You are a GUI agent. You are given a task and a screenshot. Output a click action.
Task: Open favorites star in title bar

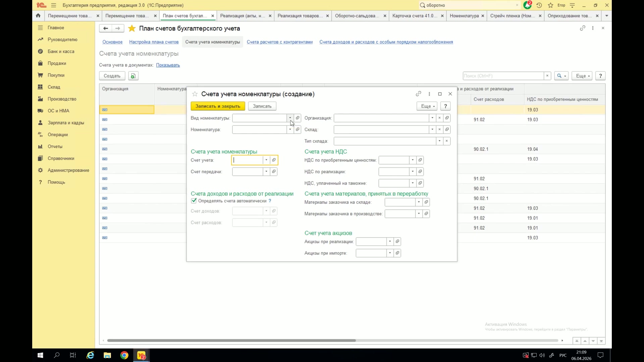pyautogui.click(x=550, y=5)
